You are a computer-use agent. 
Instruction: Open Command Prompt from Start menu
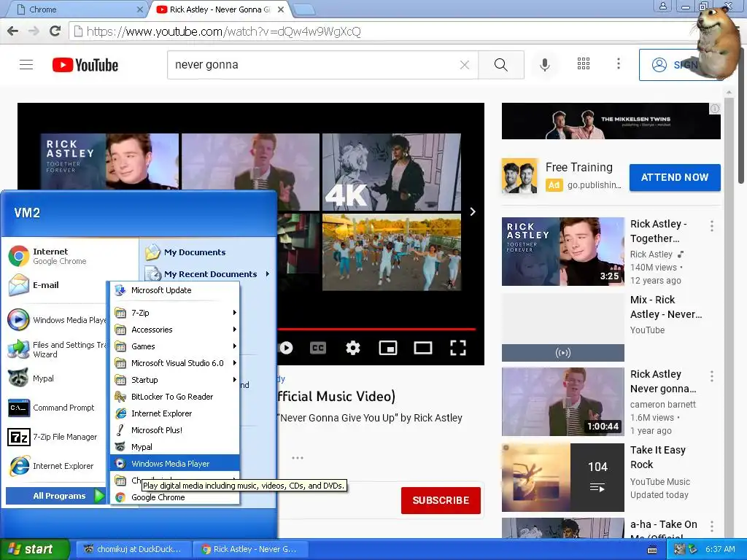(x=56, y=408)
